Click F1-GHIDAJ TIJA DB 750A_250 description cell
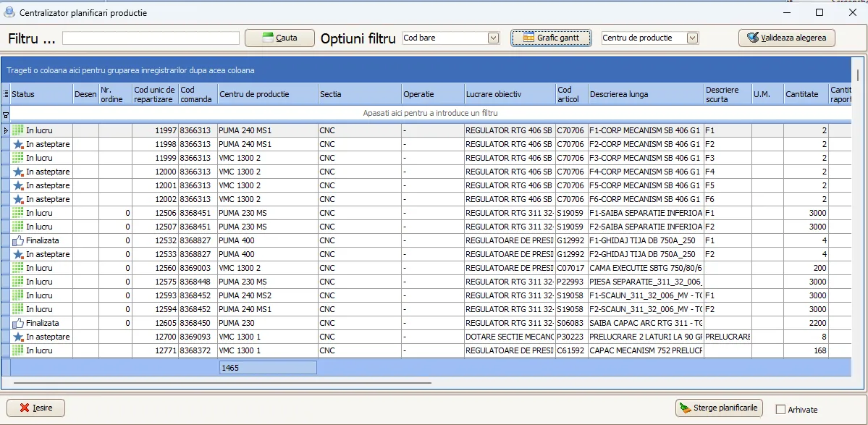Viewport: 868px width, 425px height. tap(646, 240)
